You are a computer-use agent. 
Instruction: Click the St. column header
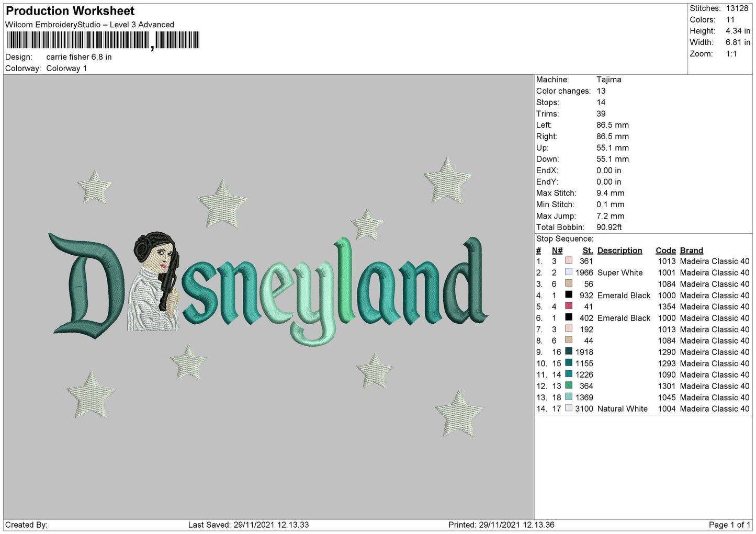588,251
